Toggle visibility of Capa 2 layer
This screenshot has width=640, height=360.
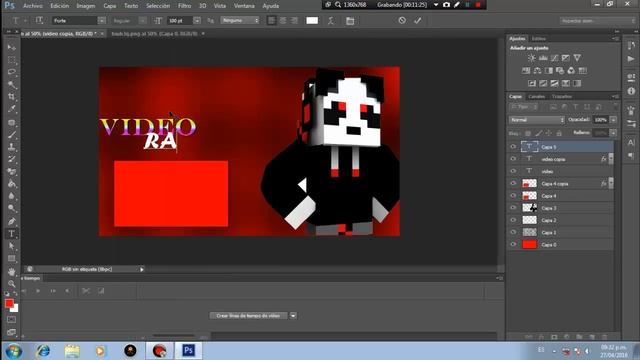(x=513, y=220)
